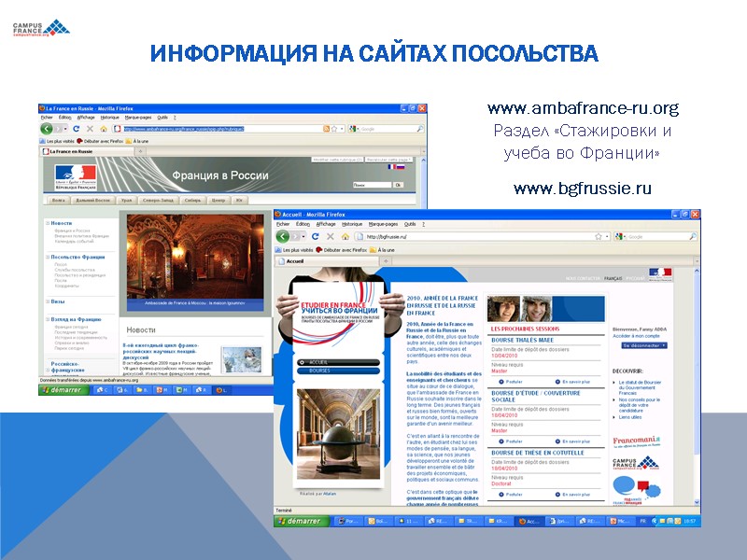Click embassy interior photo on ambafrance page

tap(195, 262)
